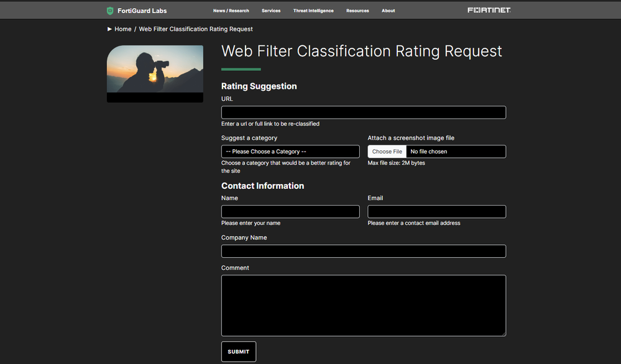Open the News / Research menu
The image size is (621, 364).
tap(231, 11)
